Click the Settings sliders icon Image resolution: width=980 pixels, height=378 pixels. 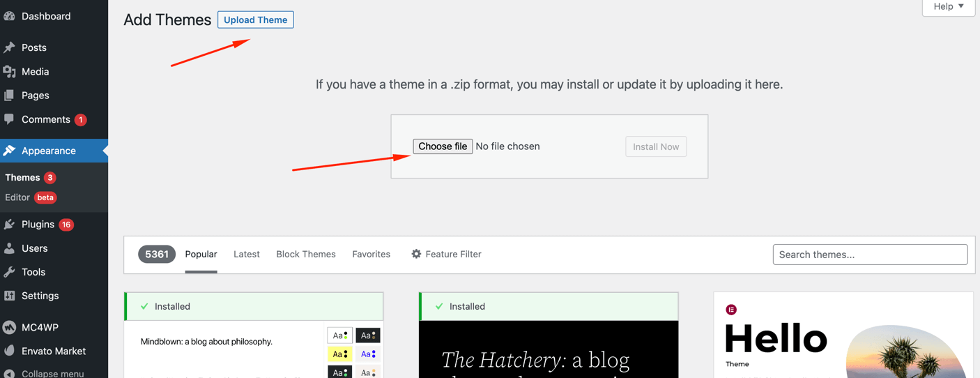pyautogui.click(x=10, y=296)
